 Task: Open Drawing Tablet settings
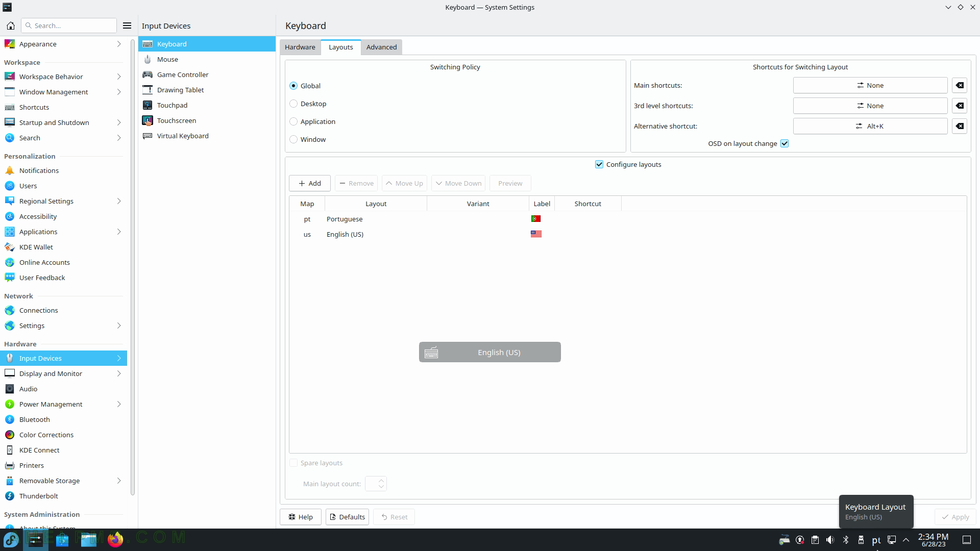207,90
